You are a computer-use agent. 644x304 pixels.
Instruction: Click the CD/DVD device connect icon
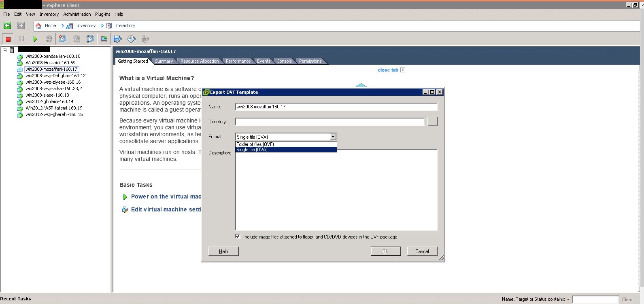tap(132, 39)
